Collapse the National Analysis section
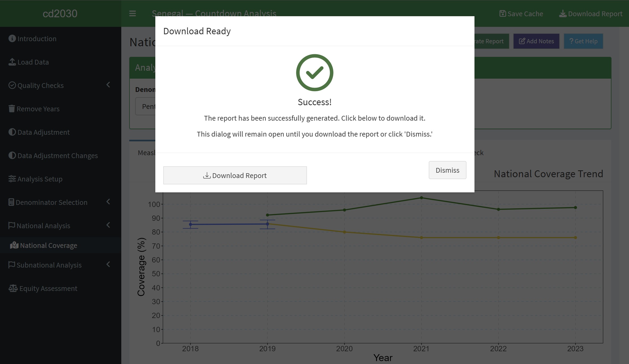Screen dimensions: 629x364 (x=108, y=225)
